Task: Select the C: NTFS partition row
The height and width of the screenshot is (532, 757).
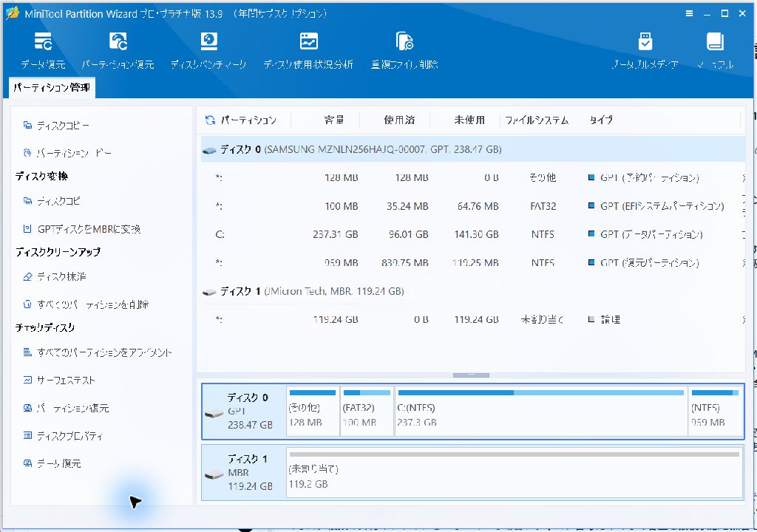Action: 473,234
